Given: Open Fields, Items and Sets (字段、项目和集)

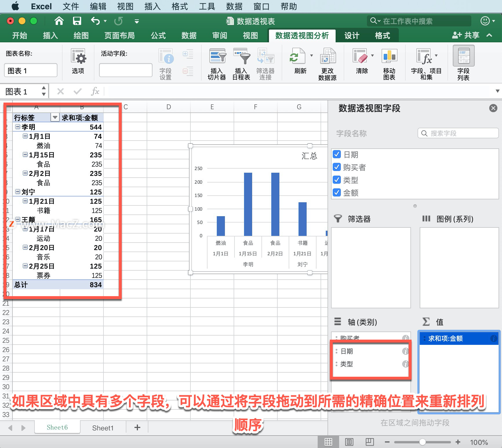Looking at the screenshot, I should (424, 56).
